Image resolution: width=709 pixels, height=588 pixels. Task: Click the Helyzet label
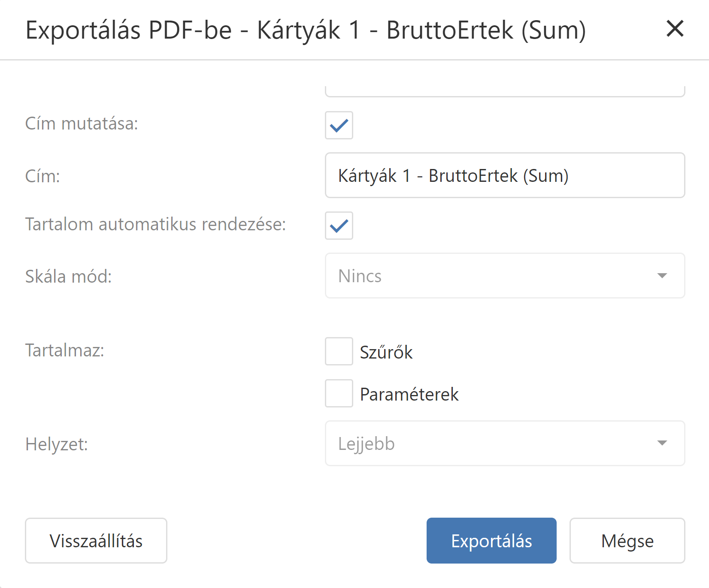(56, 444)
